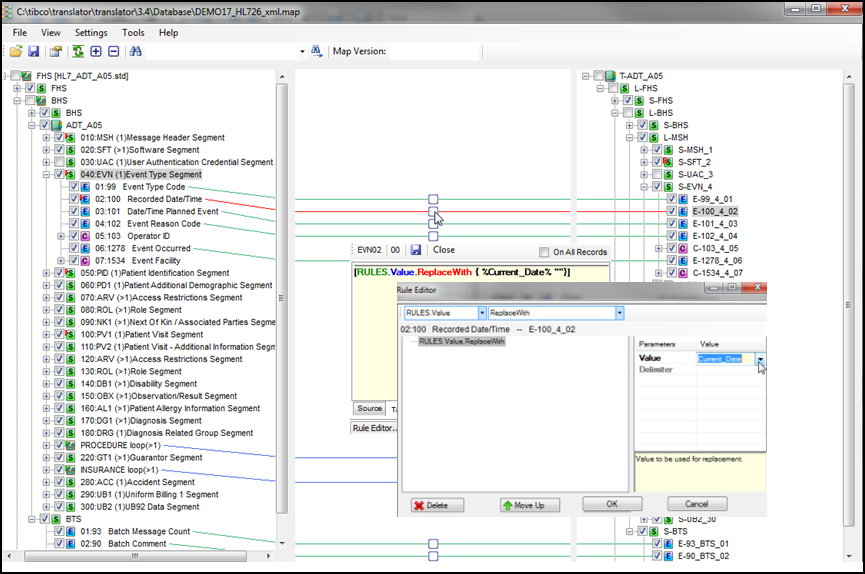865x574 pixels.
Task: Collapse the 040:EVN Event Type Segment node
Action: pos(46,174)
